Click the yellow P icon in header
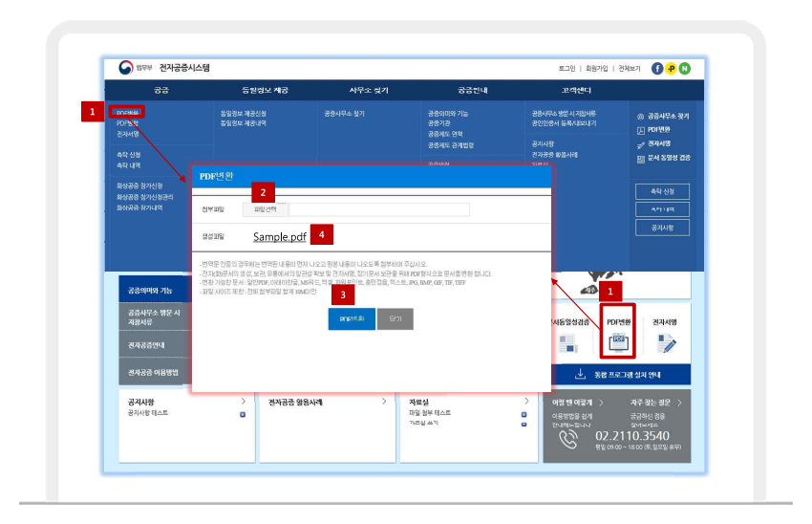 click(x=671, y=68)
